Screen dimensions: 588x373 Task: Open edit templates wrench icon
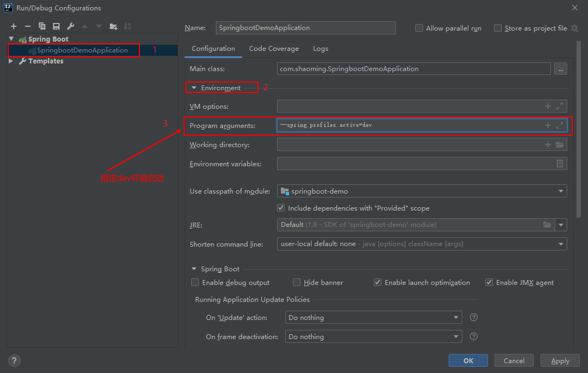(70, 26)
